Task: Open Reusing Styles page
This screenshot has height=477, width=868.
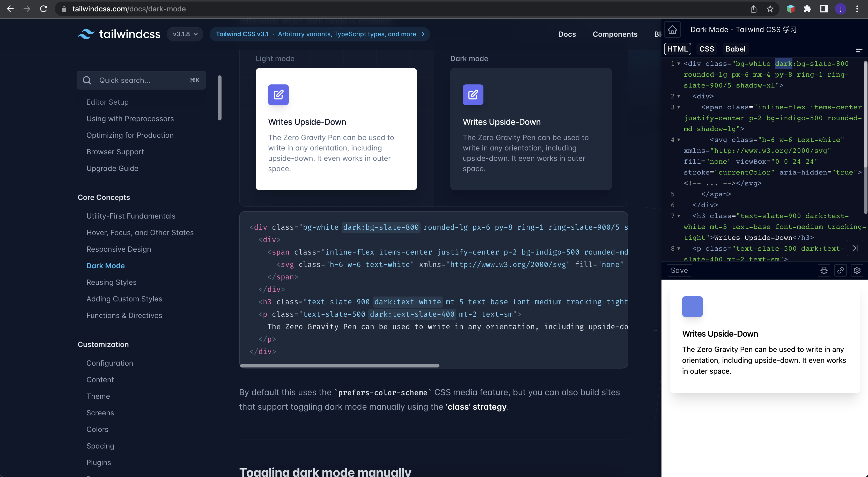Action: coord(112,282)
